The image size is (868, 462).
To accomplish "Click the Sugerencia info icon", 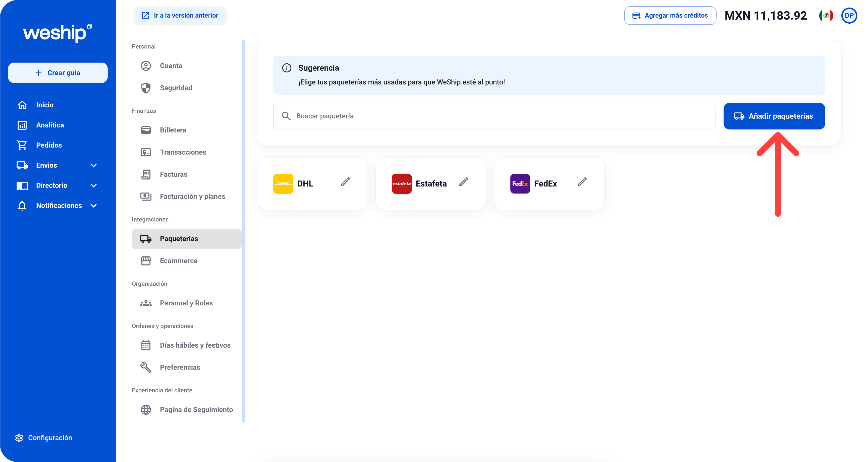I will click(x=287, y=68).
